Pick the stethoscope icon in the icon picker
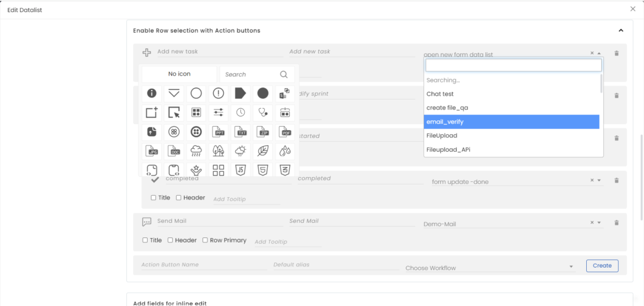Screen dimensions: 644x306 263,113
